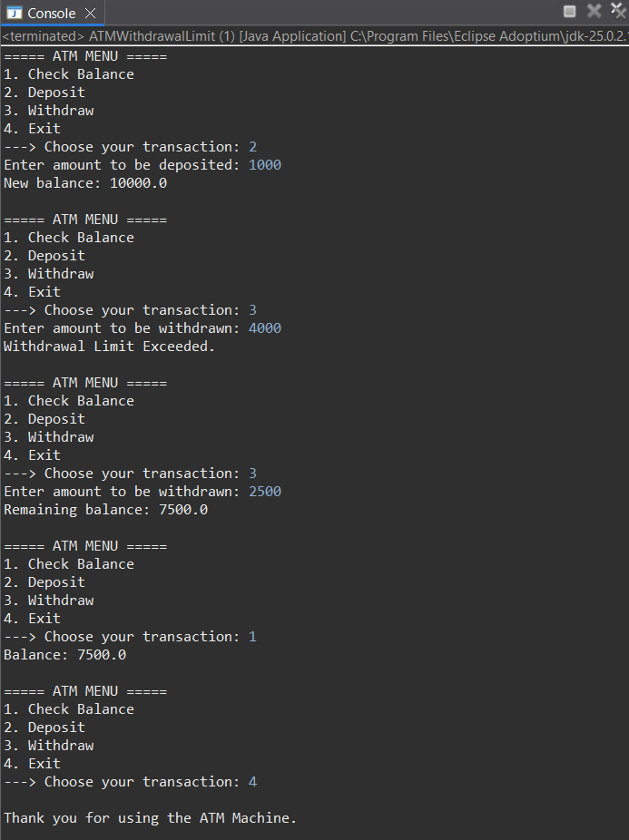Click the Java Console view icon on the tab
The height and width of the screenshot is (840, 629).
(13, 13)
